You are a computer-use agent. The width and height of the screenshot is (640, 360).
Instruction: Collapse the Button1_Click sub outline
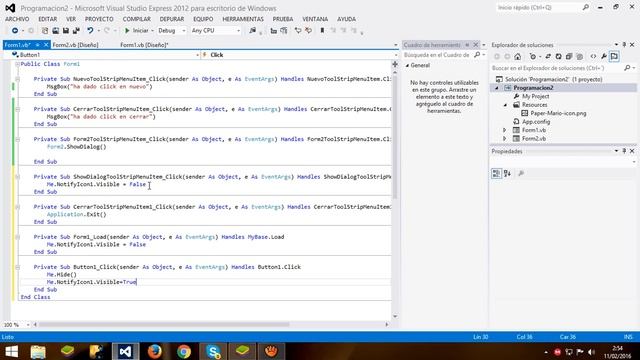tap(18, 267)
